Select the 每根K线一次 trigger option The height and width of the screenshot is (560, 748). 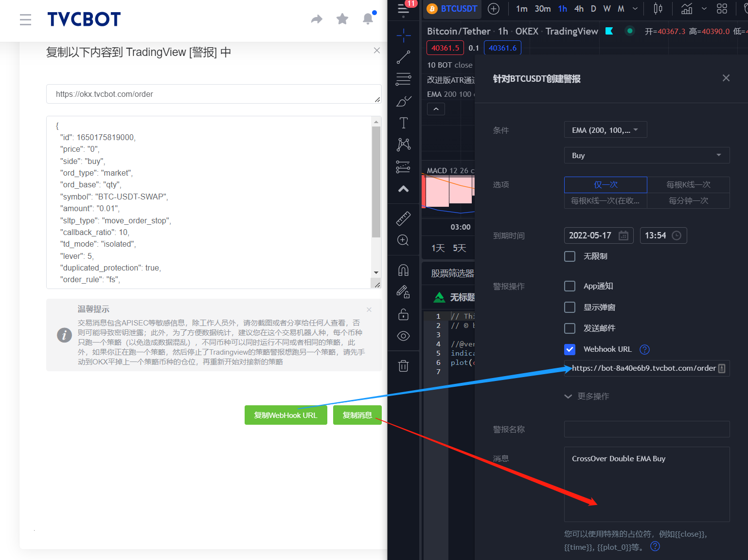(688, 185)
